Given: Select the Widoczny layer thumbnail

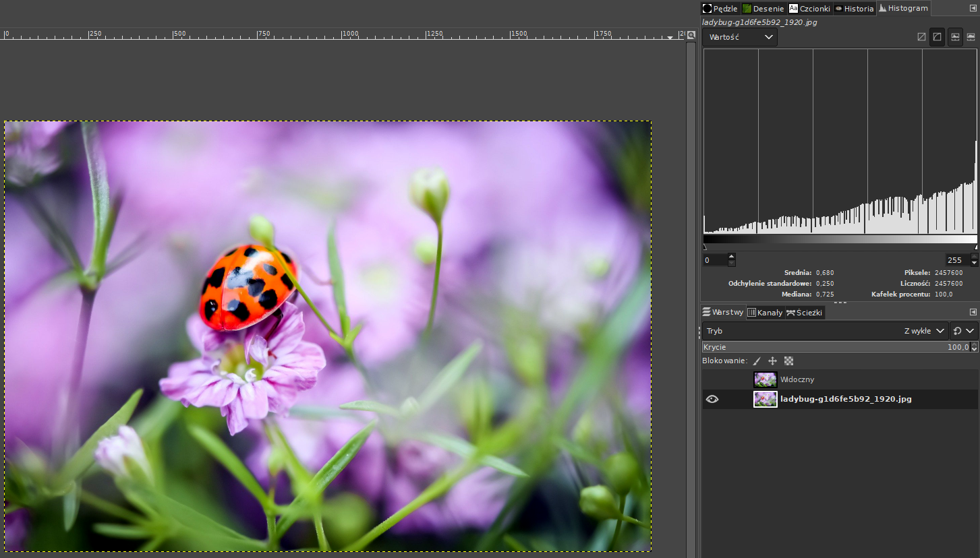Looking at the screenshot, I should [766, 379].
